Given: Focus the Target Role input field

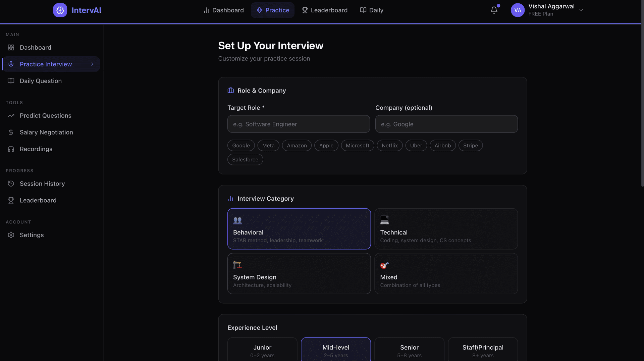Looking at the screenshot, I should pos(299,124).
